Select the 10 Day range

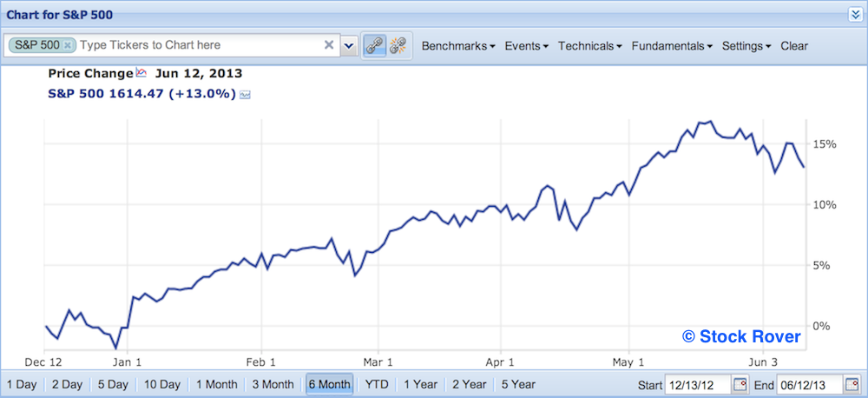pos(162,384)
